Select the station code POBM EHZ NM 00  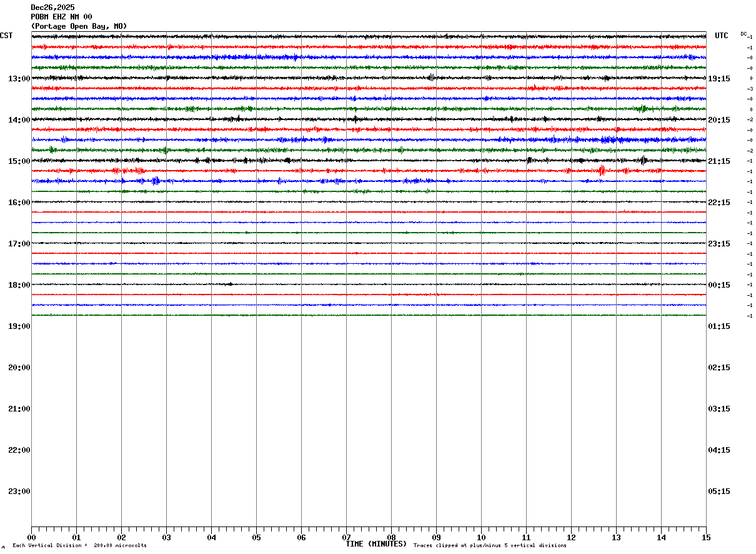point(61,17)
